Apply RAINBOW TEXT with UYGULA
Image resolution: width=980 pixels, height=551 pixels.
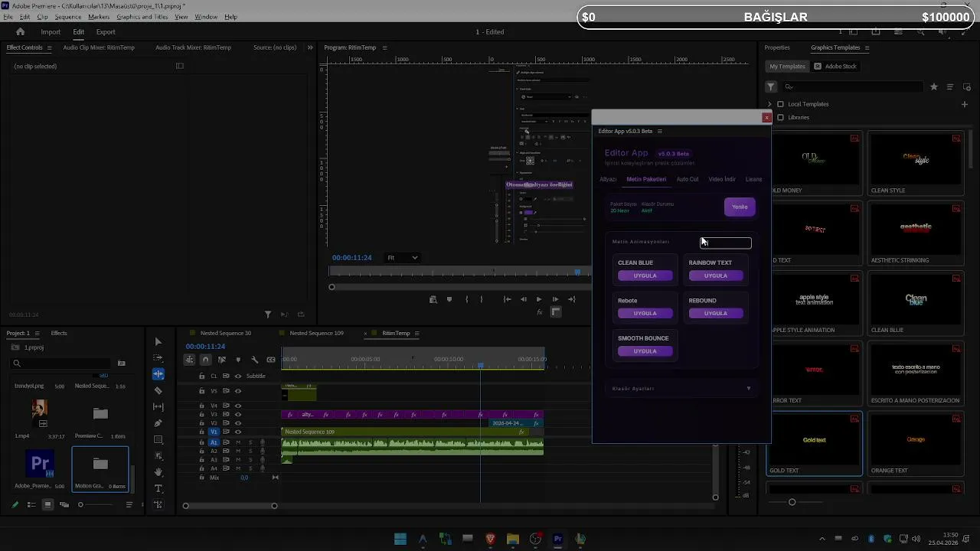[716, 275]
